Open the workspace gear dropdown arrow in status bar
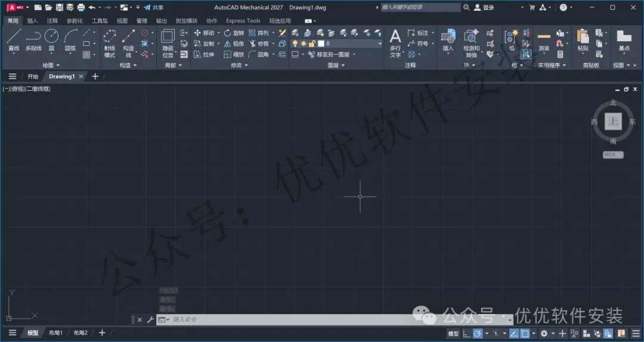The height and width of the screenshot is (342, 644). coord(553,334)
